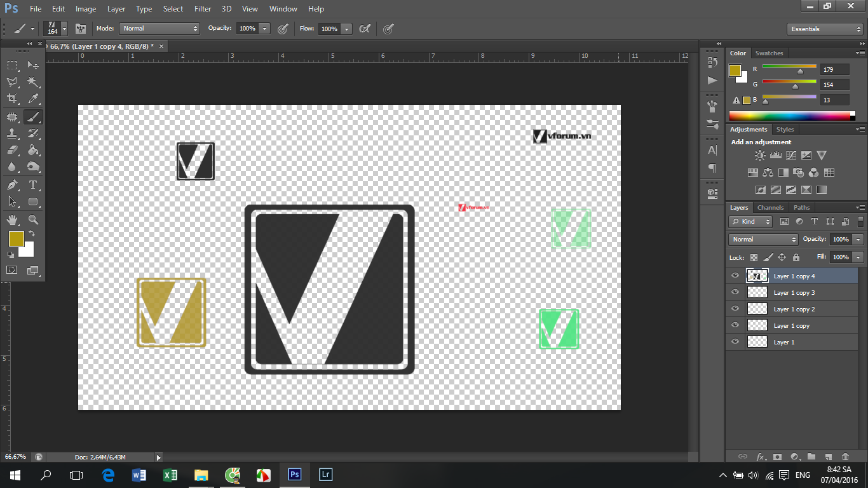This screenshot has height=488, width=868.
Task: Select the Clone Stamp tool
Action: coord(12,133)
